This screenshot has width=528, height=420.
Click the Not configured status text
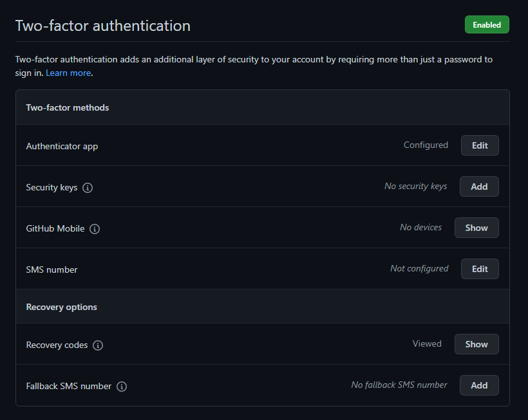click(419, 268)
